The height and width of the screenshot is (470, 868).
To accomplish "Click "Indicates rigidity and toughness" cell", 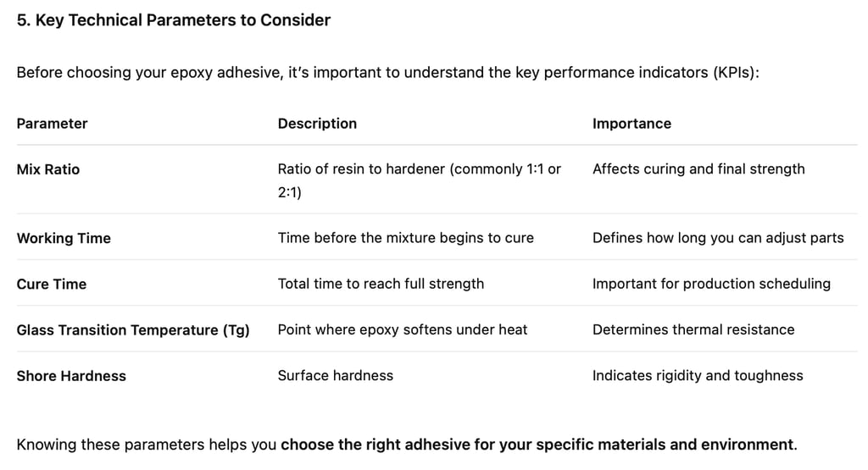I will click(698, 376).
